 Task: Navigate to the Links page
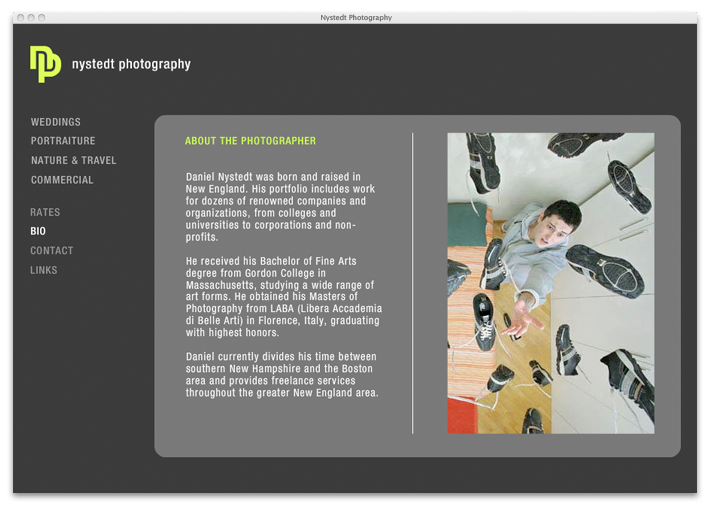coord(44,270)
